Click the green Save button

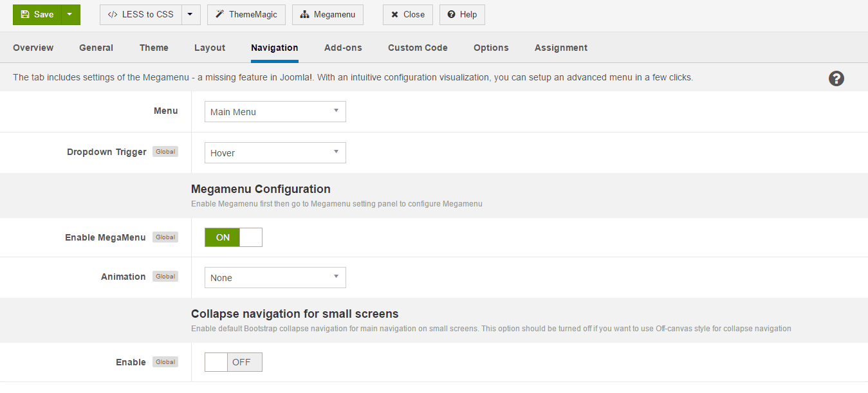(37, 14)
